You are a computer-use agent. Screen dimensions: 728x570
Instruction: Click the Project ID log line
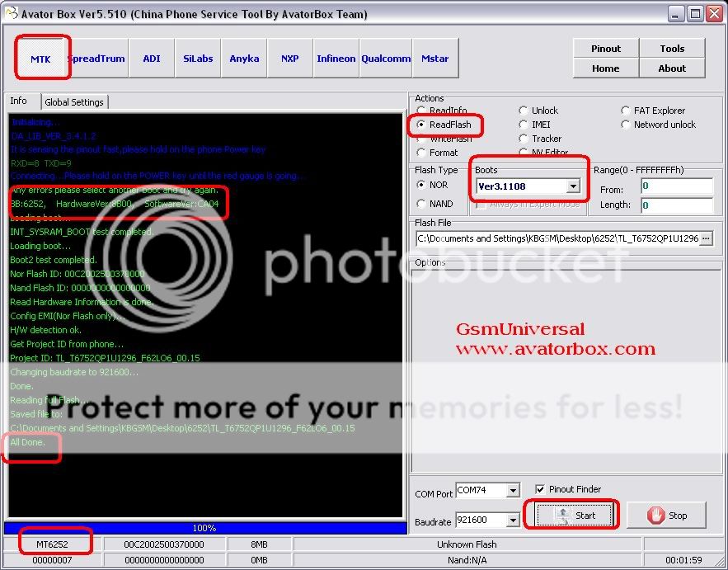coord(105,358)
